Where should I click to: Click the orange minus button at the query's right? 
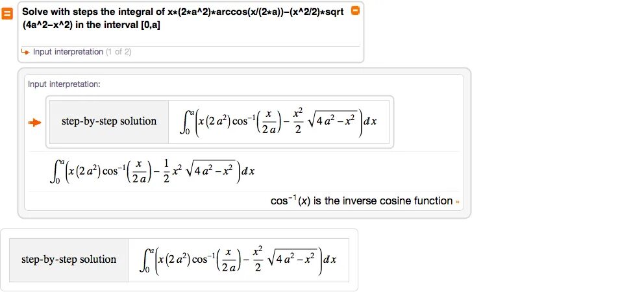coord(354,11)
